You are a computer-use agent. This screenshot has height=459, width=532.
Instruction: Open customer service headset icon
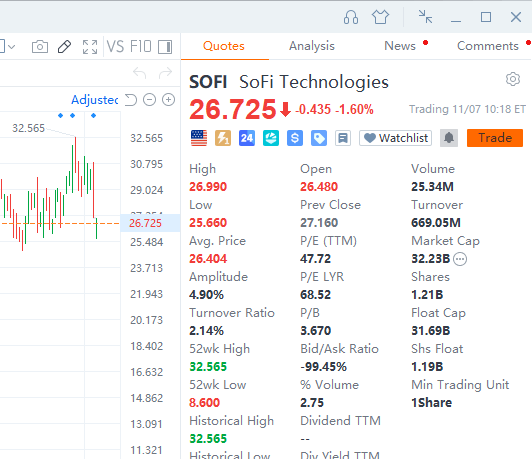[x=351, y=17]
